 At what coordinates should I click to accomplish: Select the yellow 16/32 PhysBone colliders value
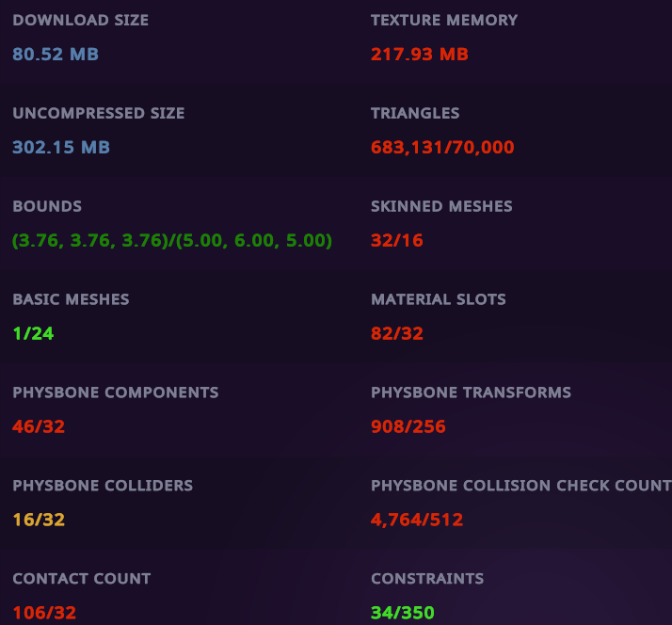pos(39,521)
